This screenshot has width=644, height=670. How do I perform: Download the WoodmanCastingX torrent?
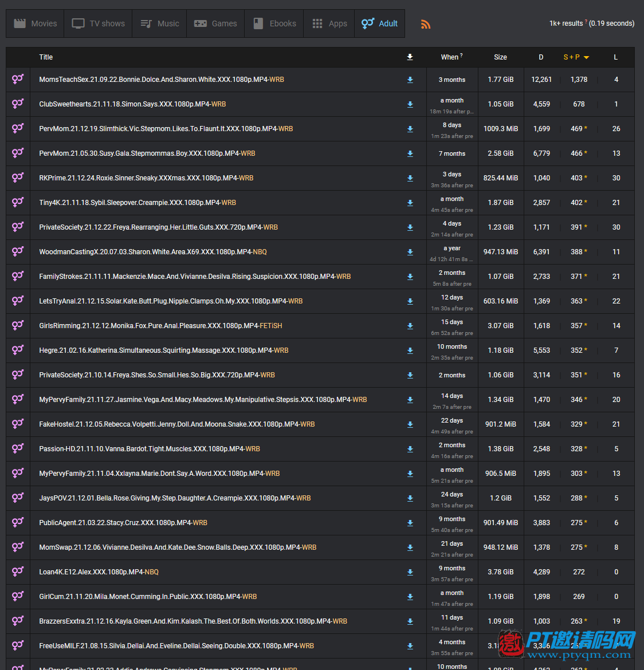click(x=410, y=252)
